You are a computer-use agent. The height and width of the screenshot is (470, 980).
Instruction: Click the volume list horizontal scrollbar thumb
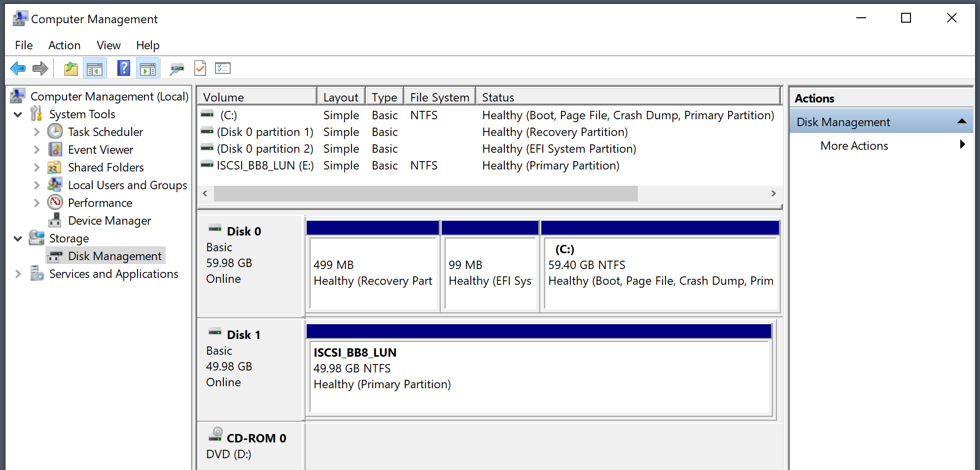click(x=425, y=193)
